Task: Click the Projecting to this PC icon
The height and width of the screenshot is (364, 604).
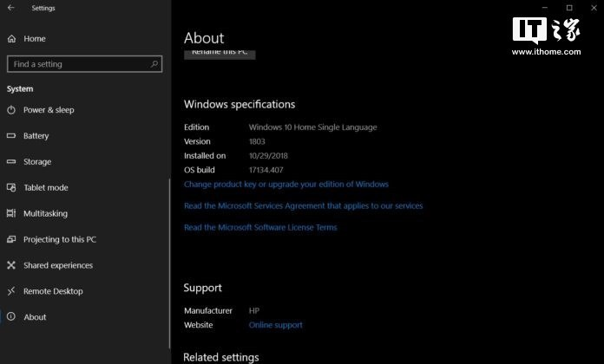Action: (x=11, y=239)
